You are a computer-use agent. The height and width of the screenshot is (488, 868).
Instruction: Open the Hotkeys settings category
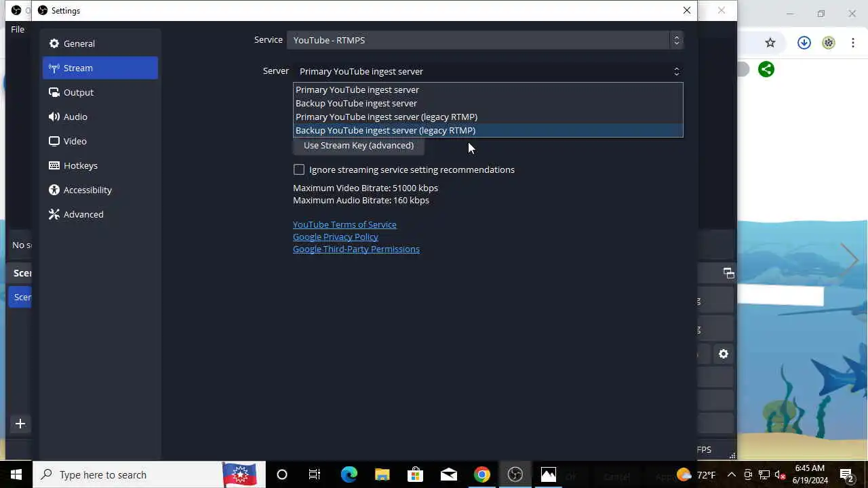point(100,165)
